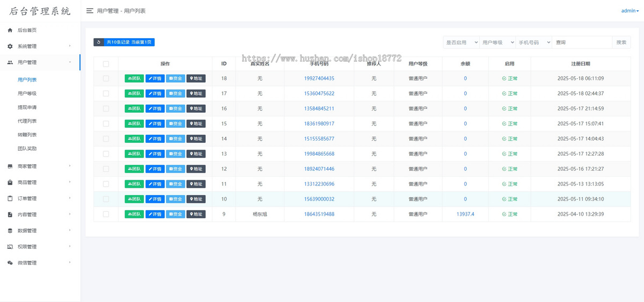Open 转赠列表 submenu item
The height and width of the screenshot is (302, 644).
(27, 135)
